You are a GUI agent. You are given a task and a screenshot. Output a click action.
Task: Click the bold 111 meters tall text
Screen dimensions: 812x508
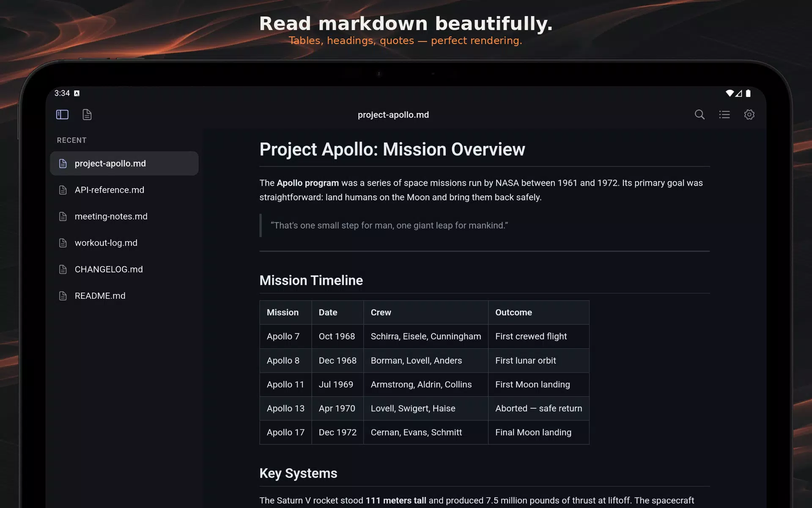click(x=396, y=500)
